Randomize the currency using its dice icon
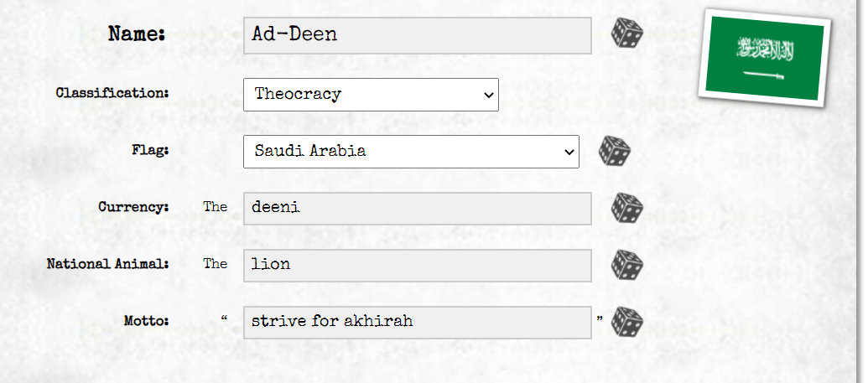 tap(627, 208)
